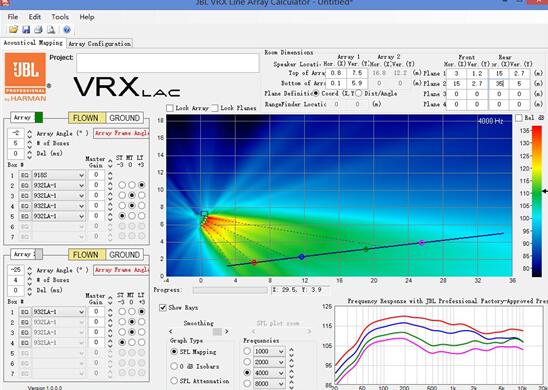Click the save floppy disk icon
This screenshot has width=548, height=390.
pos(26,30)
